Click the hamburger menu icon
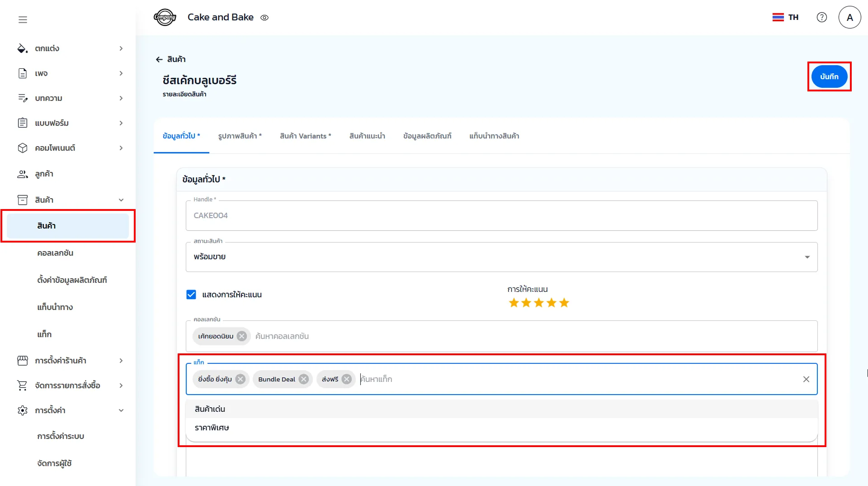Viewport: 868px width, 486px height. [x=23, y=19]
